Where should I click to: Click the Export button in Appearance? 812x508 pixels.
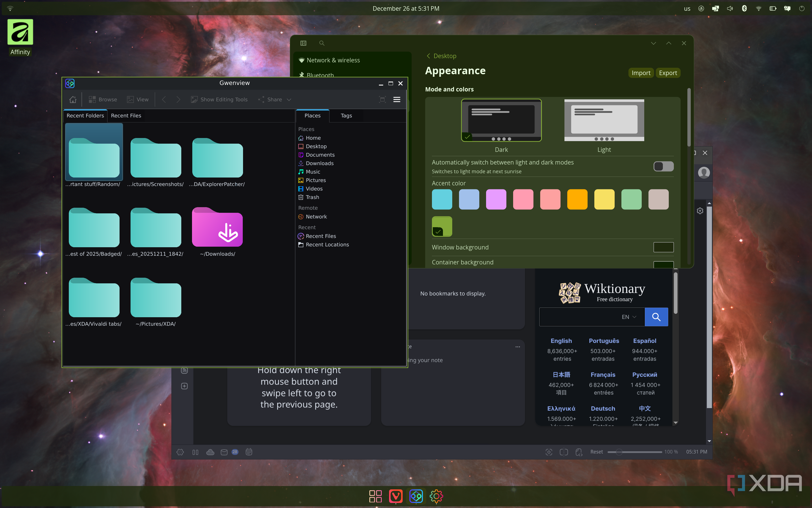click(x=668, y=73)
